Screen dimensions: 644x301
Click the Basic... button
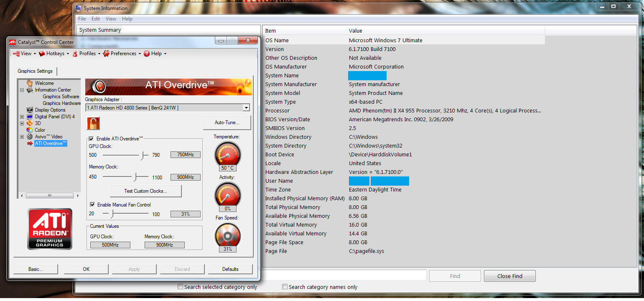(x=36, y=269)
